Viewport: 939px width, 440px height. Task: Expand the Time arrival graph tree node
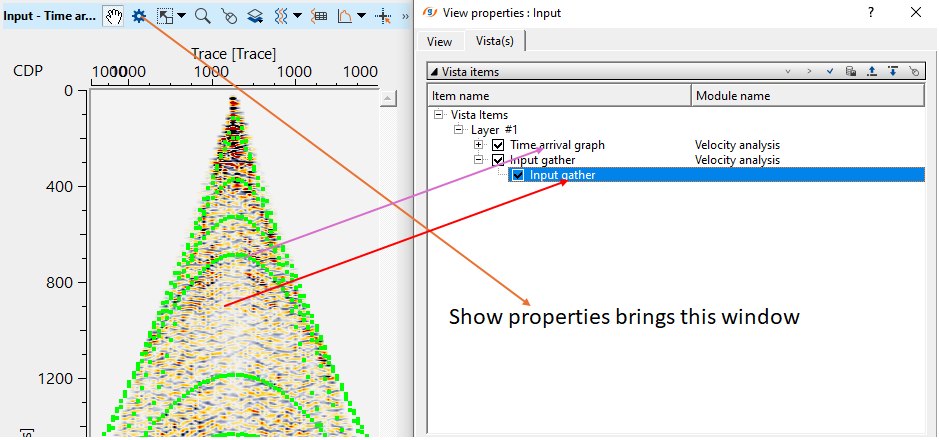coord(478,145)
